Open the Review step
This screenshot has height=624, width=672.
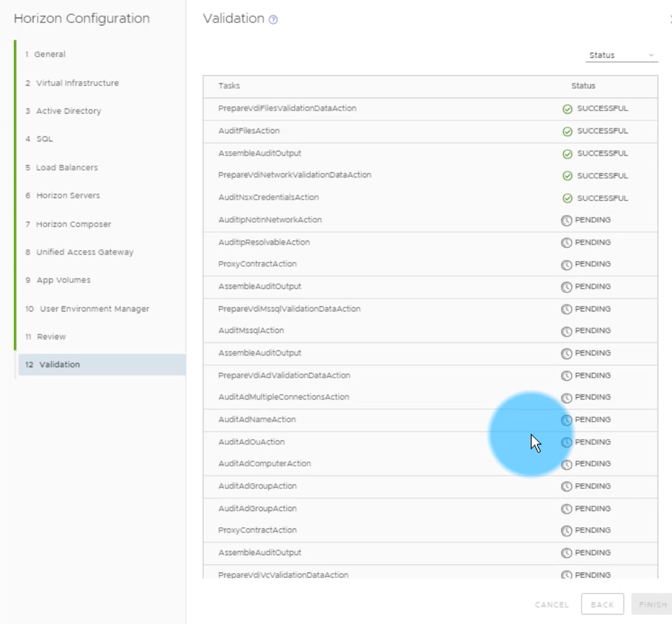tap(51, 336)
